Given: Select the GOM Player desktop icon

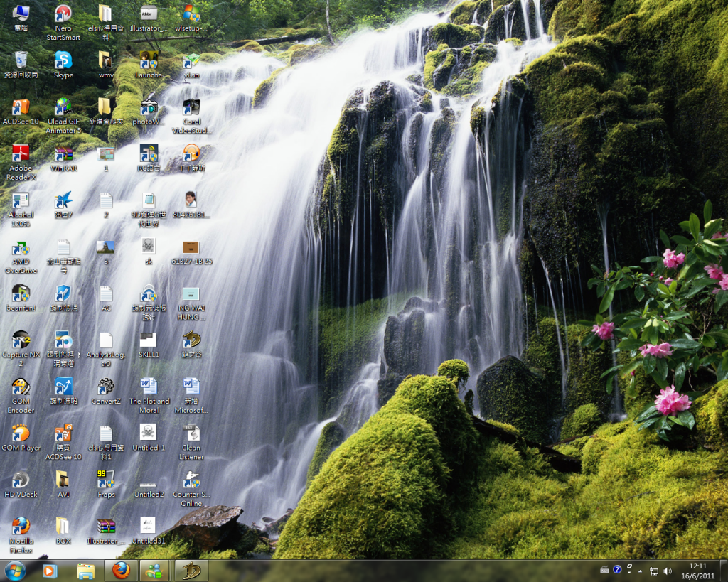Looking at the screenshot, I should pyautogui.click(x=21, y=433).
